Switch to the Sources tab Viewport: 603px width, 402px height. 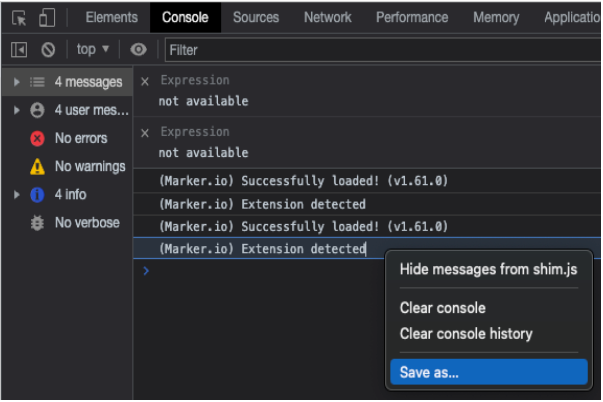pos(256,18)
